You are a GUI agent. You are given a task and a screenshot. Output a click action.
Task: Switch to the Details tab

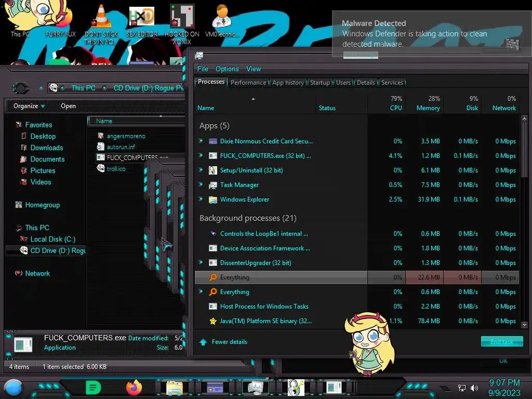coord(366,83)
